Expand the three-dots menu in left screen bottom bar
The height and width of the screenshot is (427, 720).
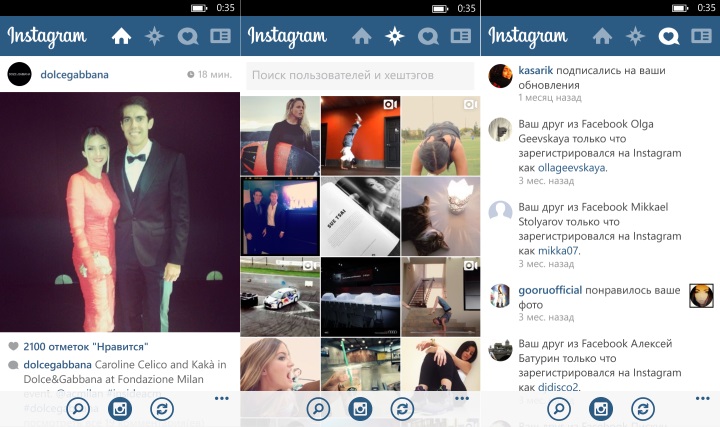click(x=222, y=399)
